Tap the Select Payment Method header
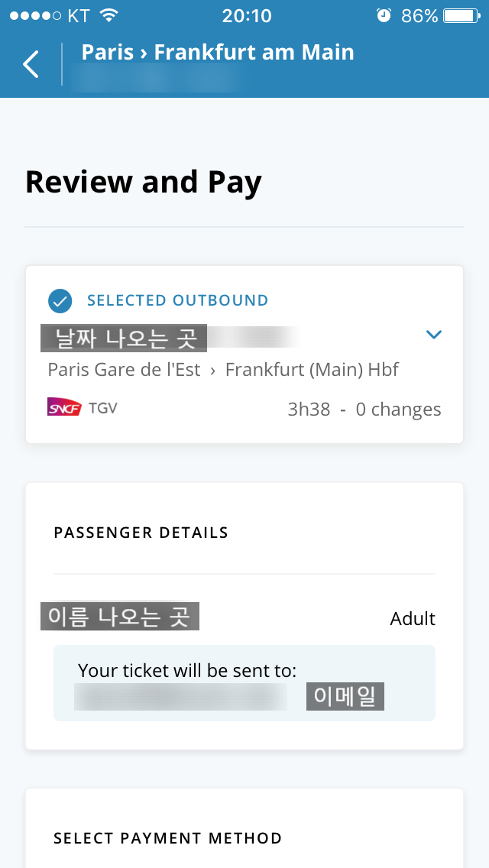This screenshot has width=489, height=868. pyautogui.click(x=168, y=838)
